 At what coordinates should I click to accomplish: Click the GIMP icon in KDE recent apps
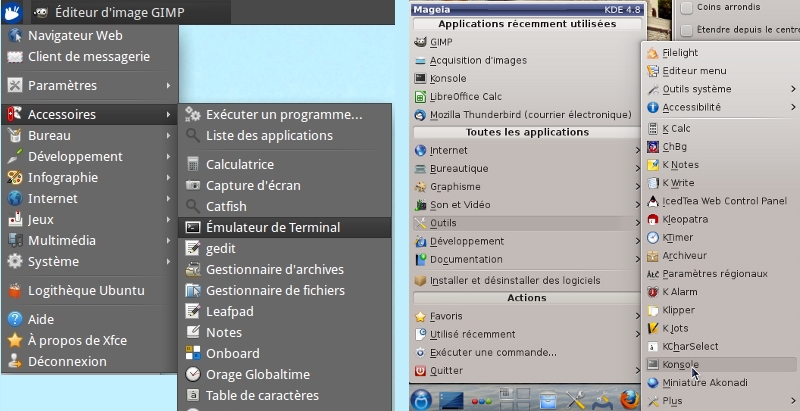[x=420, y=42]
